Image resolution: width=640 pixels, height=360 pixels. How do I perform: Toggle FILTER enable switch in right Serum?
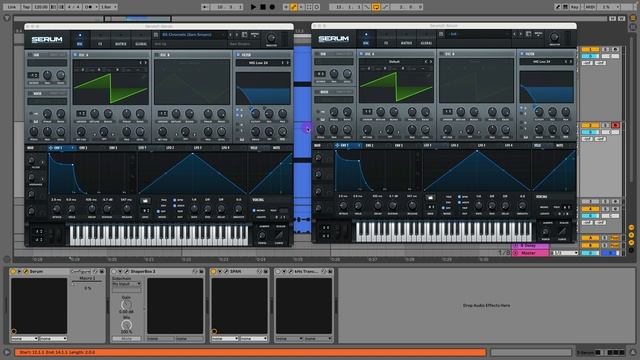[x=522, y=54]
